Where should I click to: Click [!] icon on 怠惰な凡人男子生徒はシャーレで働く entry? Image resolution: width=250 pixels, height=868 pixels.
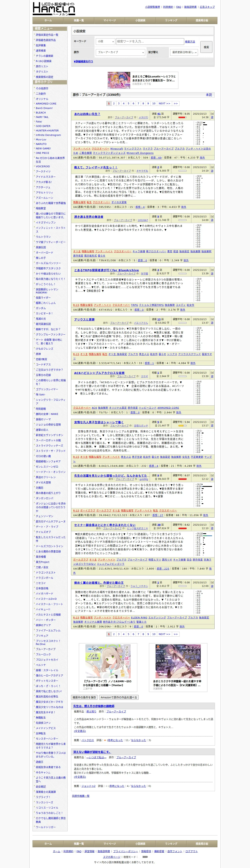212,422
